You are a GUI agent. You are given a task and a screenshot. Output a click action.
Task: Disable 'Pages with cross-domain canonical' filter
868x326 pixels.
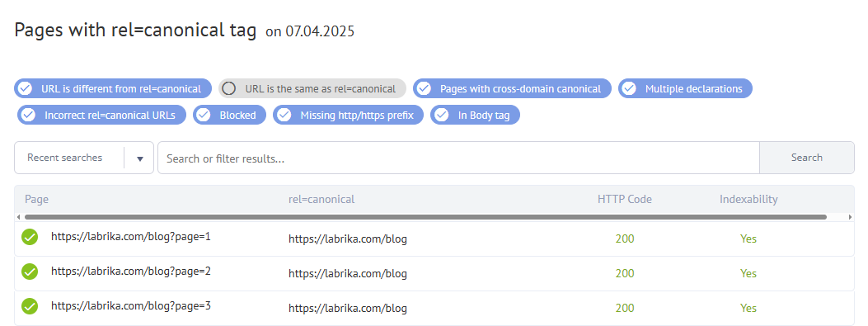512,88
